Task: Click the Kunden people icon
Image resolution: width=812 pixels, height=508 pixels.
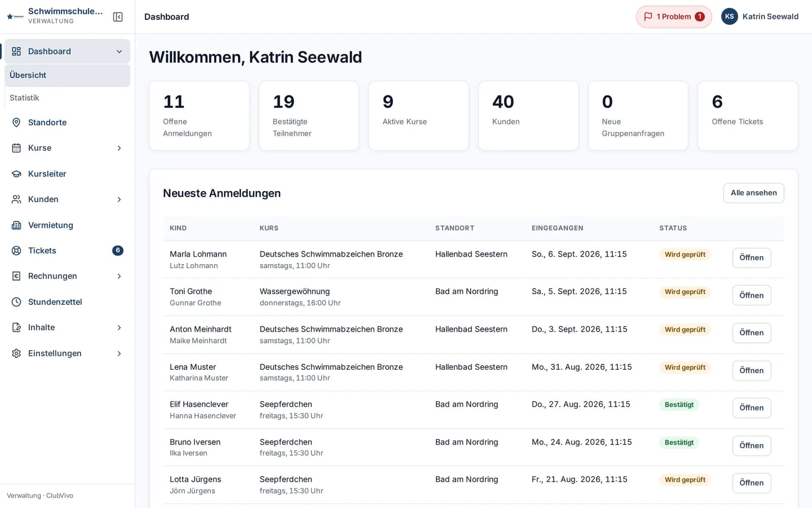Action: click(16, 199)
